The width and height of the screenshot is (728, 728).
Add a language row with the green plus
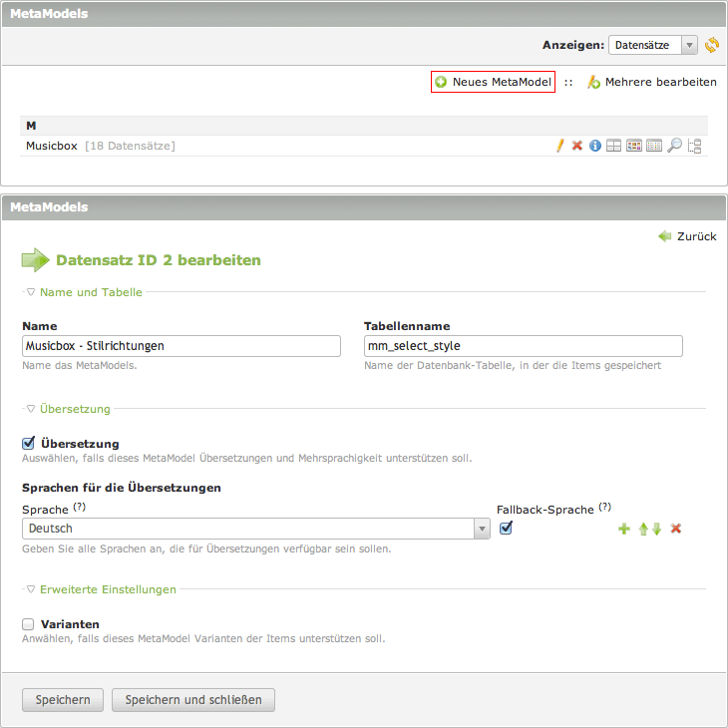click(x=624, y=529)
